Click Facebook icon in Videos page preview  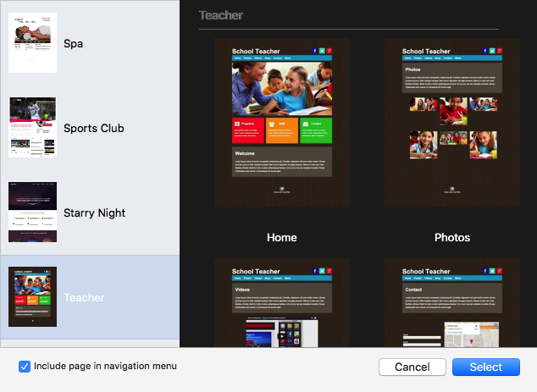point(315,271)
